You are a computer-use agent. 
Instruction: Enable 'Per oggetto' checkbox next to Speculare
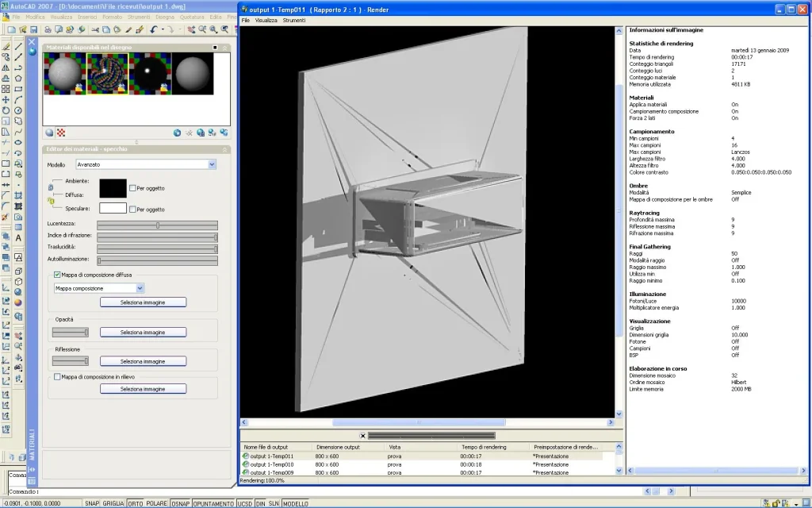[132, 210]
